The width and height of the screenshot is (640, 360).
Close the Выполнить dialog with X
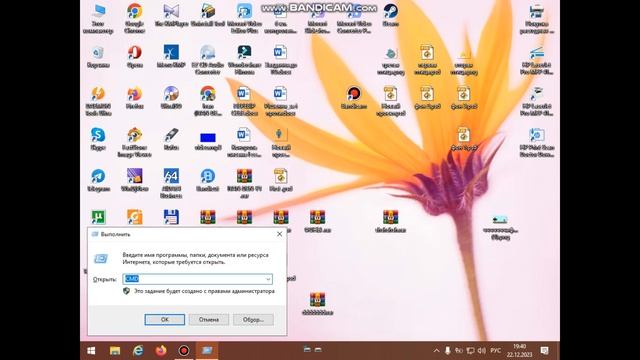pos(280,234)
